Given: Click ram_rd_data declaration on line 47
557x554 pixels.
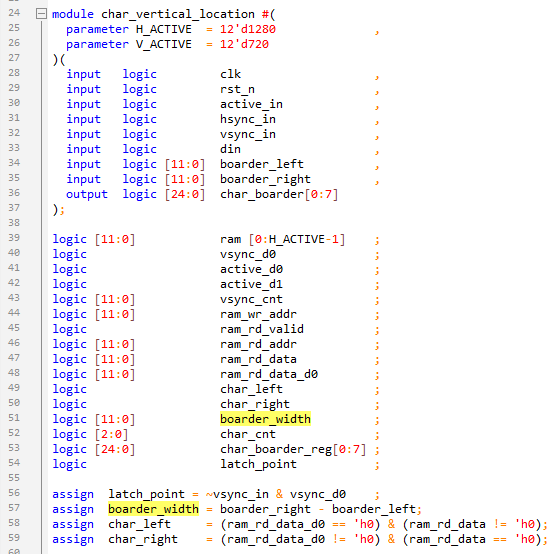Looking at the screenshot, I should pos(258,359).
